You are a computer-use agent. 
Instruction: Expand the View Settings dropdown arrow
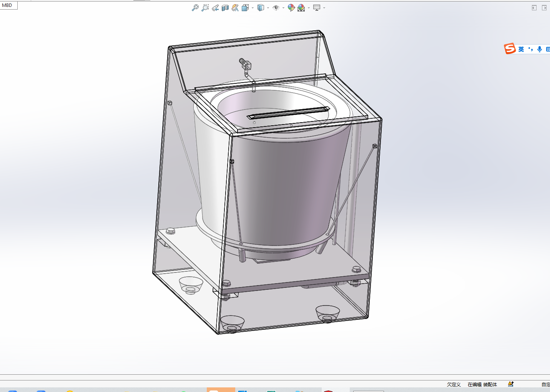[x=324, y=8]
